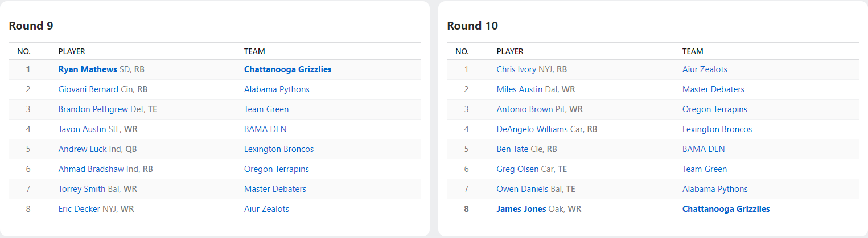The width and height of the screenshot is (868, 238).
Task: Open Brandon Pettigrew player page
Action: pos(93,109)
